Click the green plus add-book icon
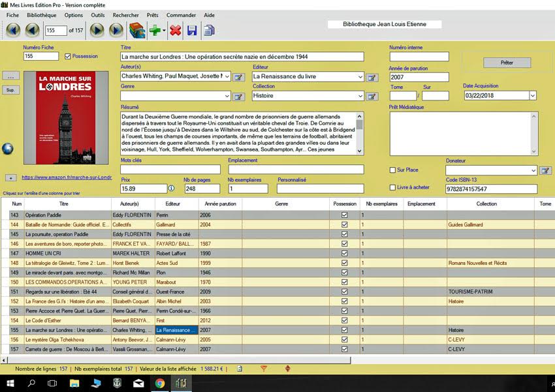Screen dimensions: 555x392 (155, 30)
